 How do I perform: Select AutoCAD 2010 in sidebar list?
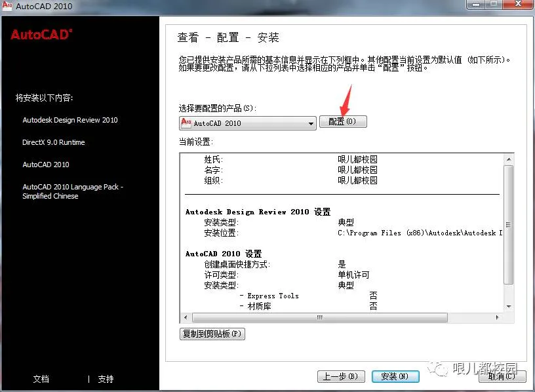[x=46, y=165]
